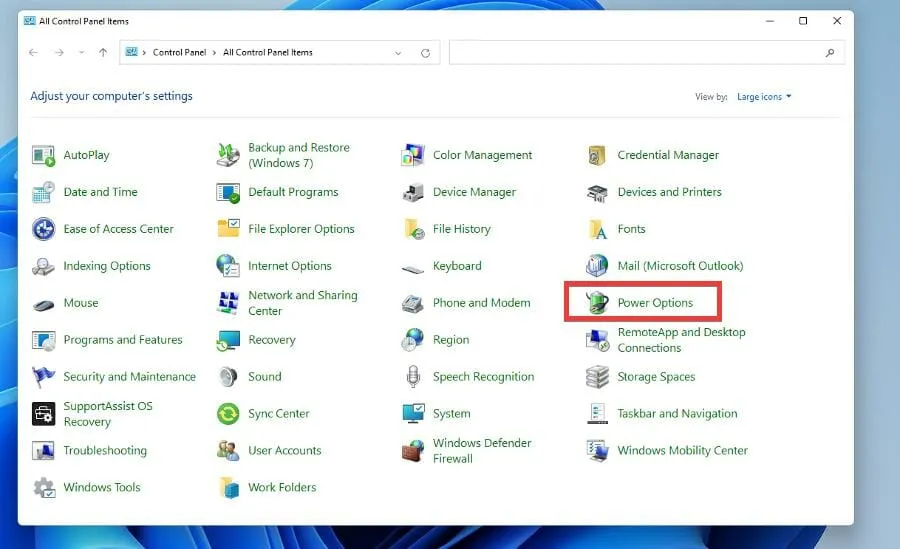
Task: Open the Windows Defender Firewall icon
Action: point(413,451)
